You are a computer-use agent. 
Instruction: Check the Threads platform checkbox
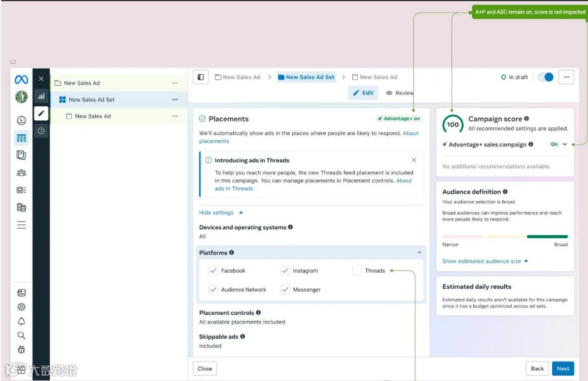357,270
